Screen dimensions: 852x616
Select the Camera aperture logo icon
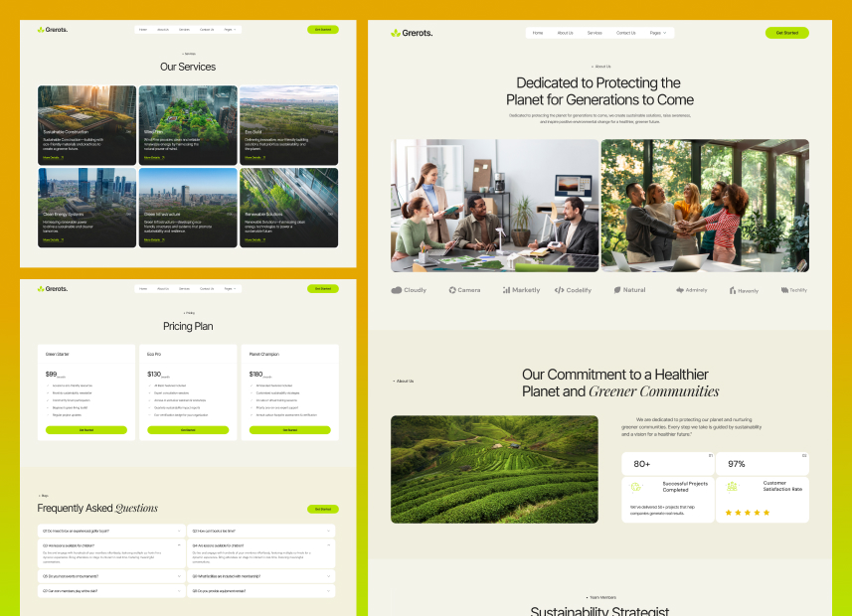click(x=451, y=289)
